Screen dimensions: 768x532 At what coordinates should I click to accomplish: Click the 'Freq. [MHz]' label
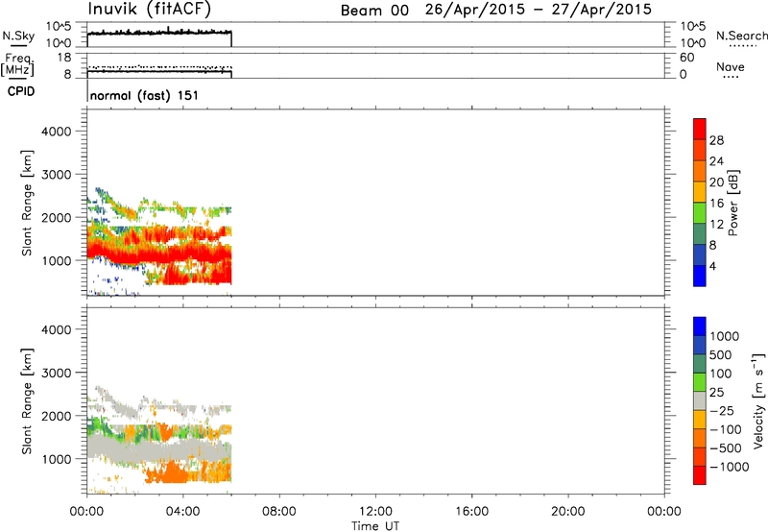(x=18, y=64)
